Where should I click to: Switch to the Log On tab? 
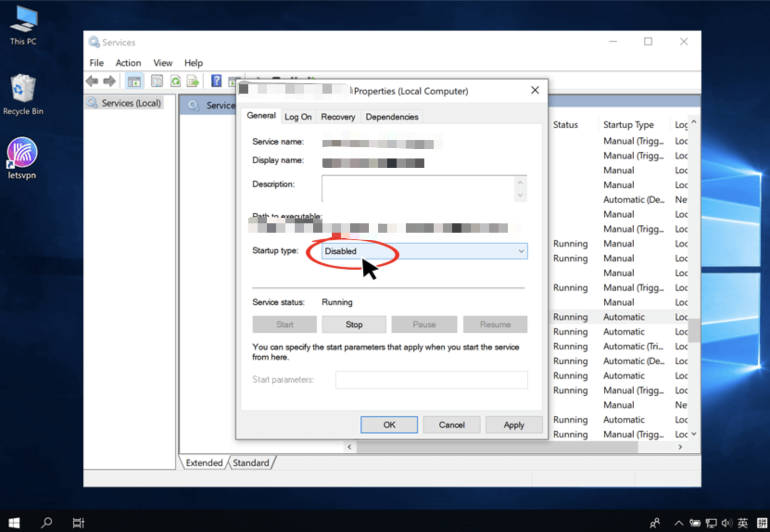coord(298,117)
